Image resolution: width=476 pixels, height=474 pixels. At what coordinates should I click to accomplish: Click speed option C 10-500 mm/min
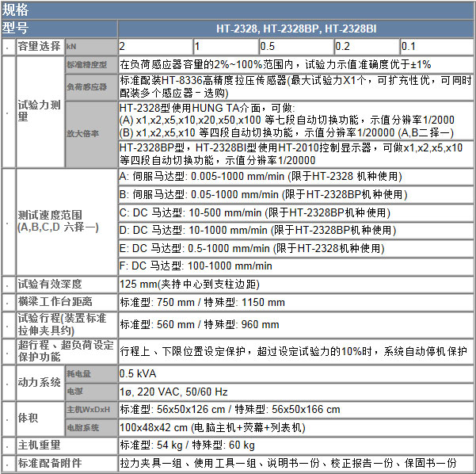tap(255, 212)
